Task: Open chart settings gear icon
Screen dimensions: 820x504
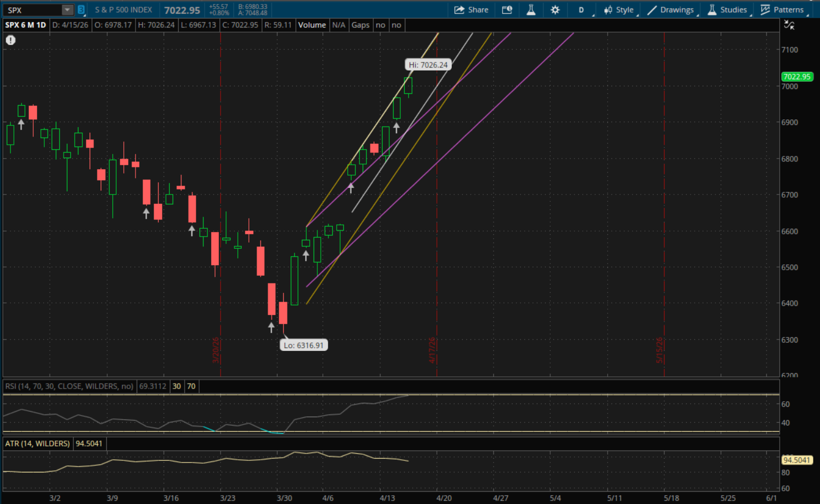Action: point(555,10)
